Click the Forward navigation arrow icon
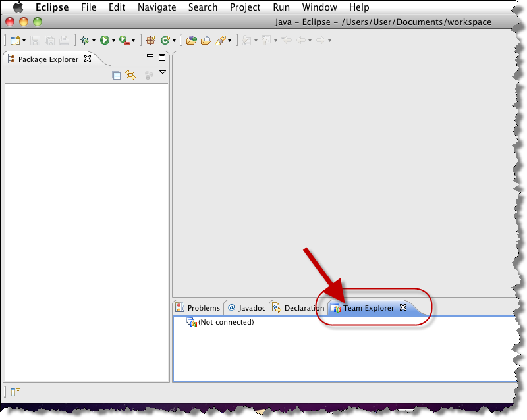This screenshot has height=420, width=527. click(321, 40)
